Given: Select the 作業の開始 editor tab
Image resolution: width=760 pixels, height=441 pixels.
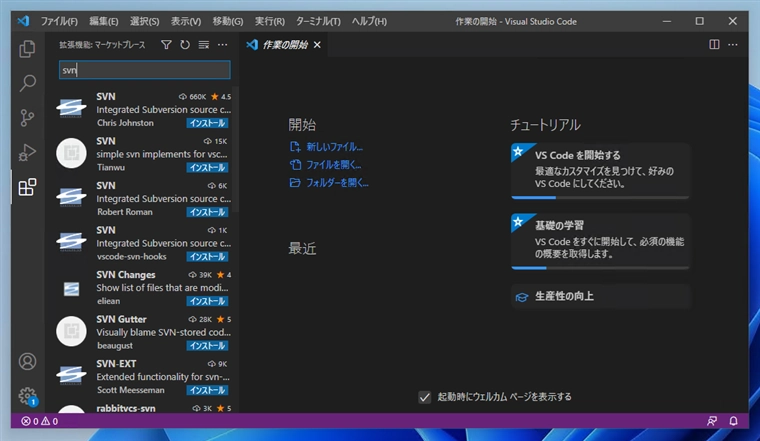Looking at the screenshot, I should [284, 45].
